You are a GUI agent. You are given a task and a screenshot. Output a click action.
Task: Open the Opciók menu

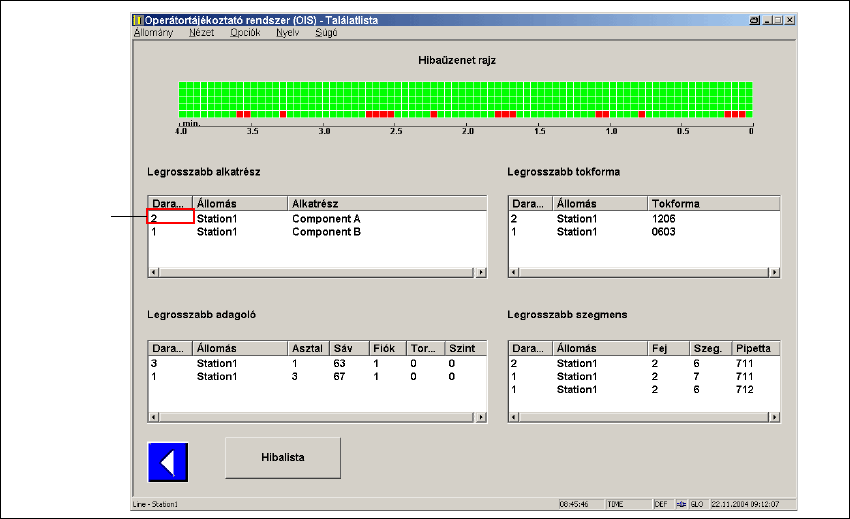tap(245, 32)
